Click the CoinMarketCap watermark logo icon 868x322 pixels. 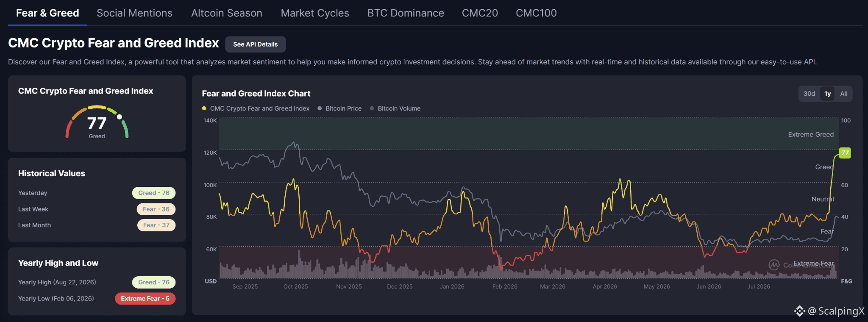click(774, 265)
